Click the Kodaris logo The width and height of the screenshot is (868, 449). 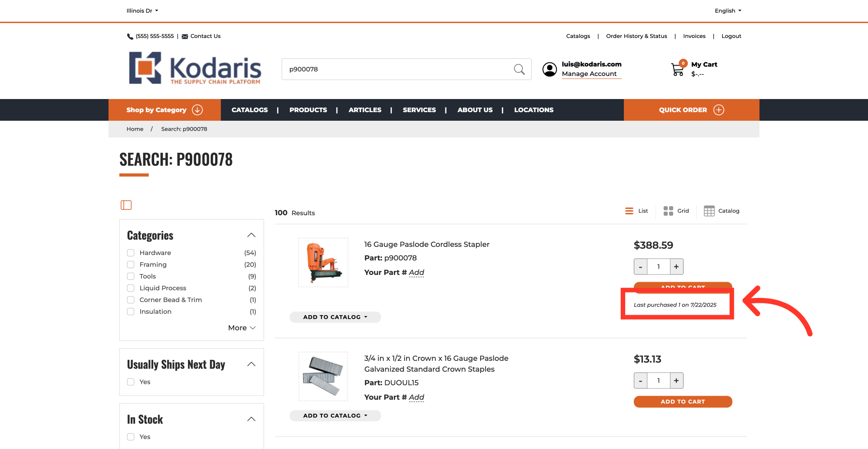[195, 68]
